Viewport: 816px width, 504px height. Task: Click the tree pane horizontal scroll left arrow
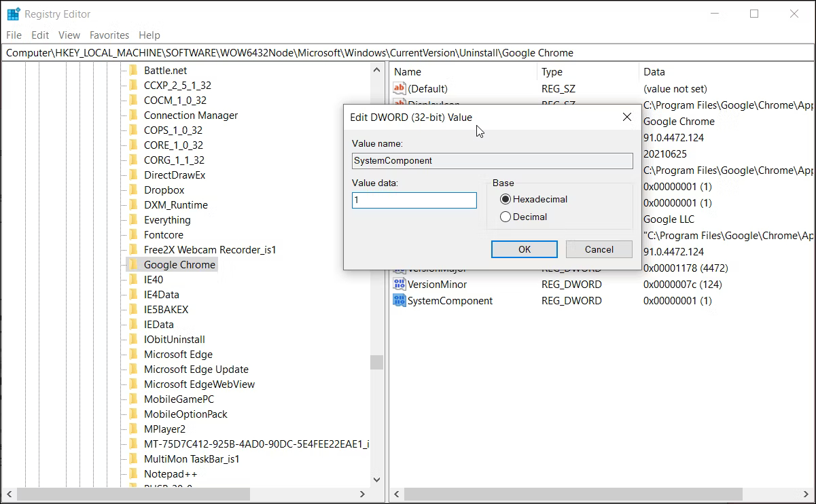tap(9, 494)
